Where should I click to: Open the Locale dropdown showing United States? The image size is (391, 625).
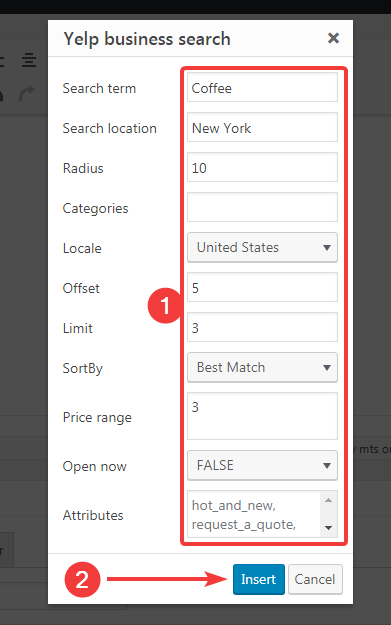click(x=262, y=248)
